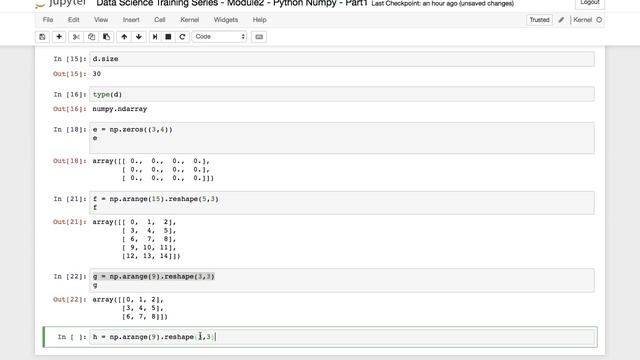Open the Cell menu

coord(160,20)
